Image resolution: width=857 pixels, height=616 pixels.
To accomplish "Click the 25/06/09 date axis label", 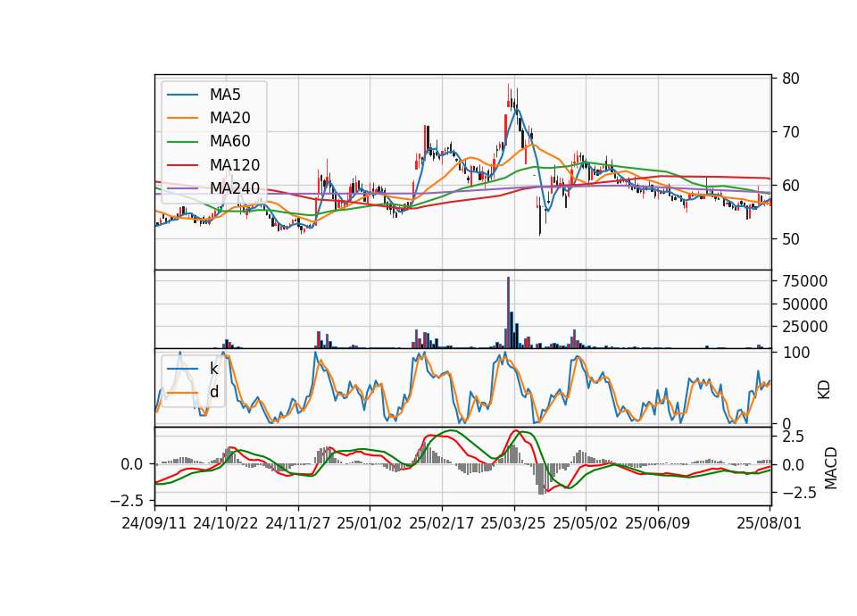I will (658, 523).
